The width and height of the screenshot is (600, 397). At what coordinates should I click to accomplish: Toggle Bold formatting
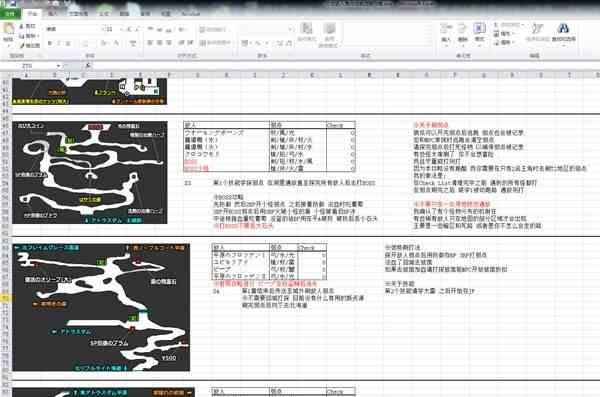tap(49, 43)
